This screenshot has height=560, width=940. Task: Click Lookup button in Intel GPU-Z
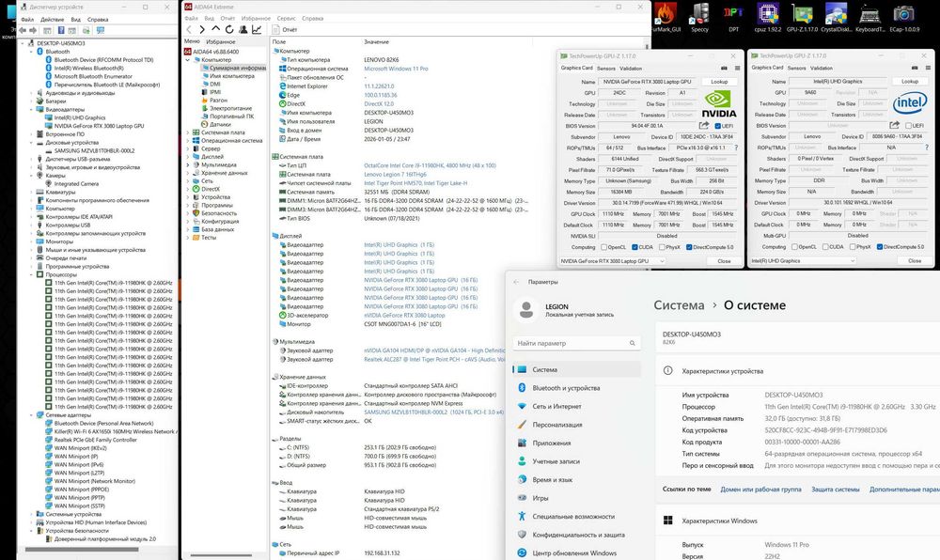[910, 81]
